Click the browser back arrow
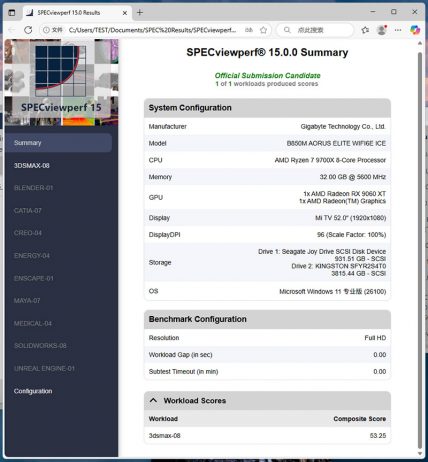The width and height of the screenshot is (428, 462). pyautogui.click(x=12, y=30)
